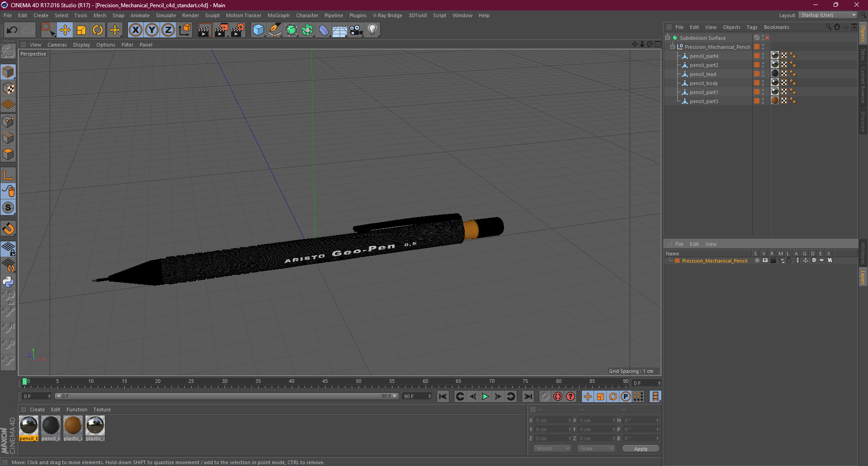Add a Camera object
The height and width of the screenshot is (466, 868).
[356, 30]
